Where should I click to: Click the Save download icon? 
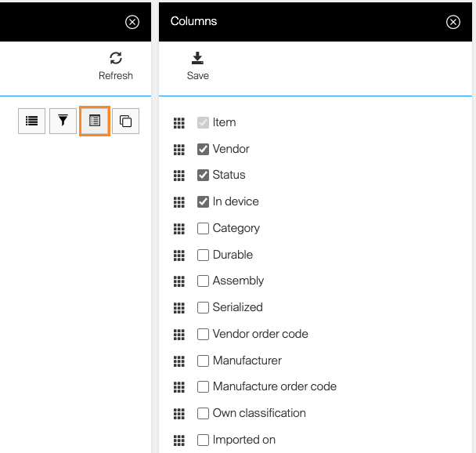[x=197, y=58]
